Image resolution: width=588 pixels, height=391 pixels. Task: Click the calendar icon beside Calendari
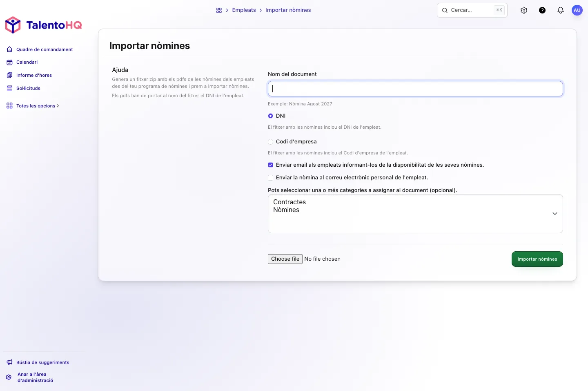coord(9,62)
